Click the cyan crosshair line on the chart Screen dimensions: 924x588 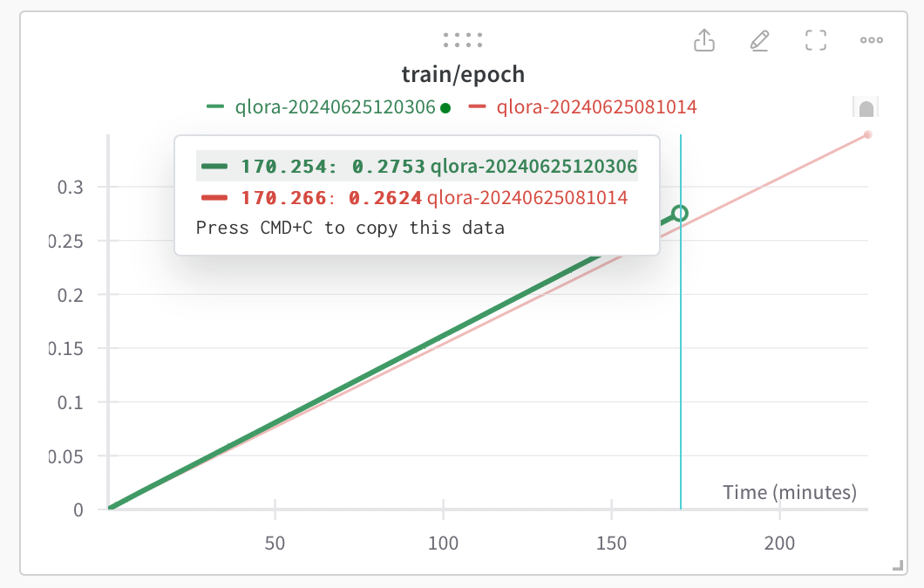680,349
